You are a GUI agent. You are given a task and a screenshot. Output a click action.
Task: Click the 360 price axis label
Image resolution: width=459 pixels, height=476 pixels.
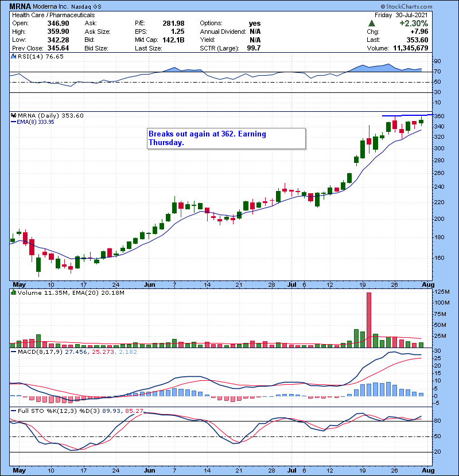(439, 116)
